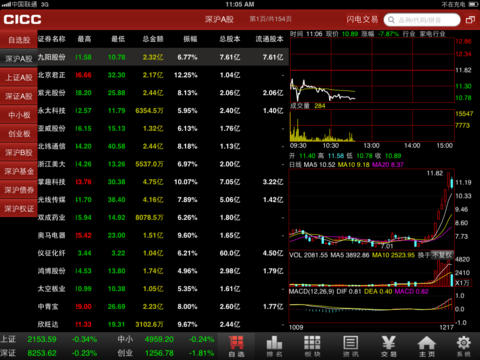
Task: Click the 闪电交易 quick trade button
Action: pos(362,20)
